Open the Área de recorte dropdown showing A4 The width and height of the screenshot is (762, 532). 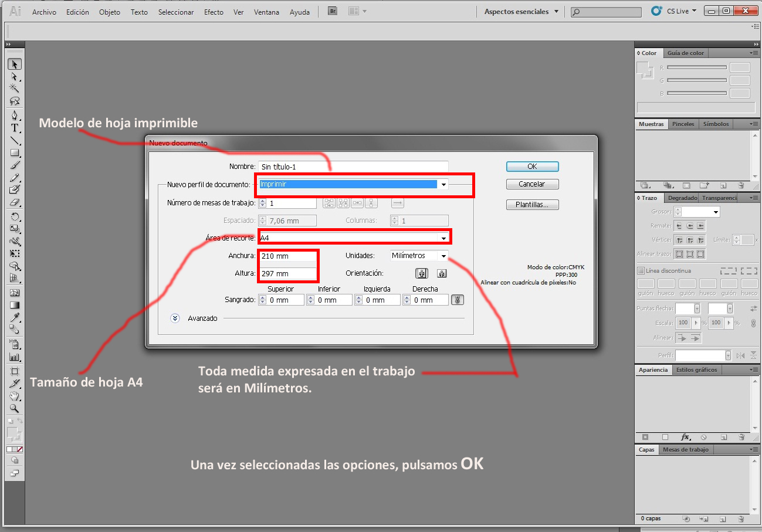click(443, 237)
